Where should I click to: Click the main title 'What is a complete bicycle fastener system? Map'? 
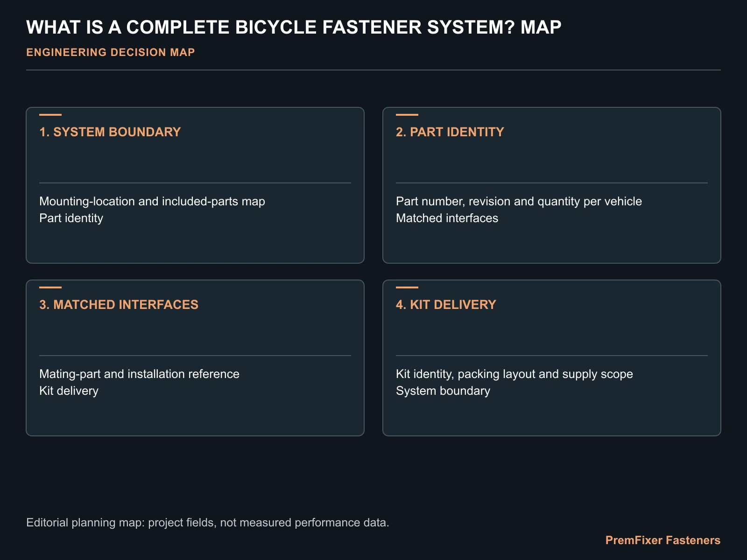[x=294, y=28]
